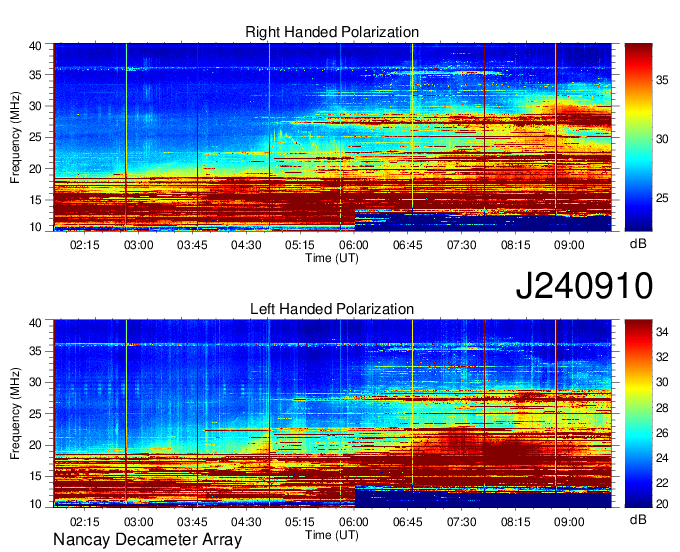Viewport: 680px width, 552px height.
Task: Click the 22 value on Left Handed colorbar scale
Action: (x=662, y=483)
